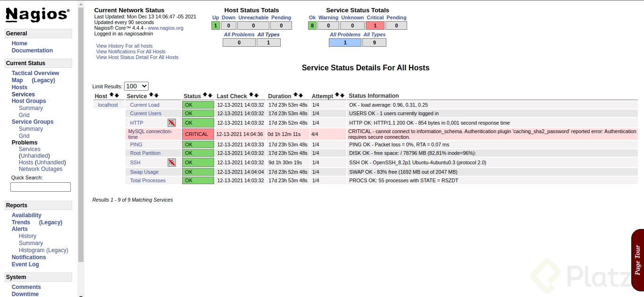The width and height of the screenshot is (644, 297).
Task: Open Current Load service
Action: [145, 105]
